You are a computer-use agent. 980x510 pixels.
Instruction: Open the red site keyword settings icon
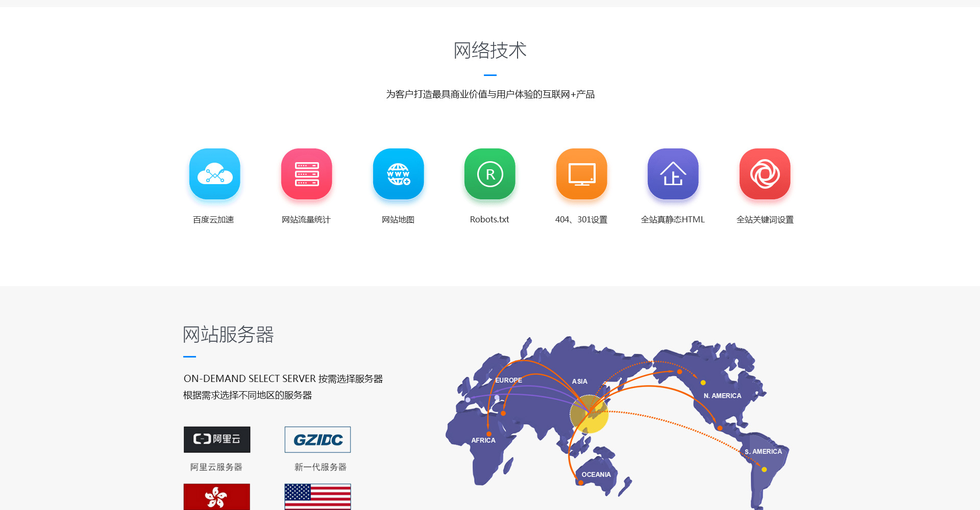[765, 174]
